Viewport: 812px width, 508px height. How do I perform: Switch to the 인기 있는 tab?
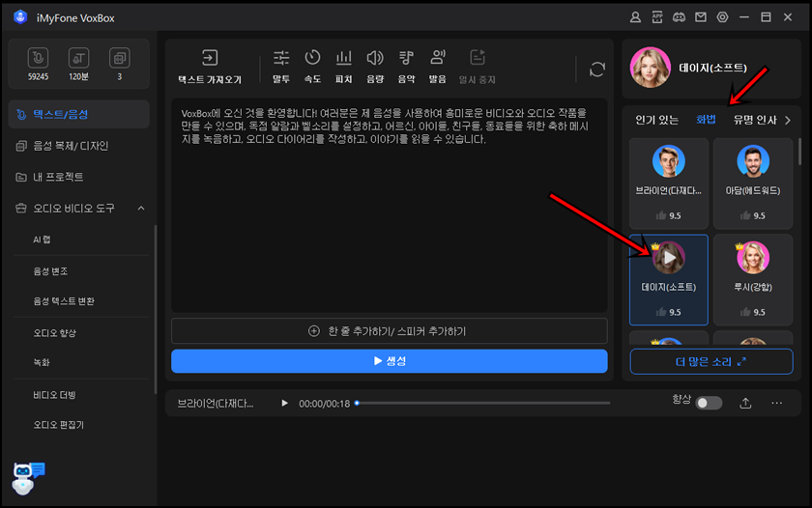(x=656, y=120)
